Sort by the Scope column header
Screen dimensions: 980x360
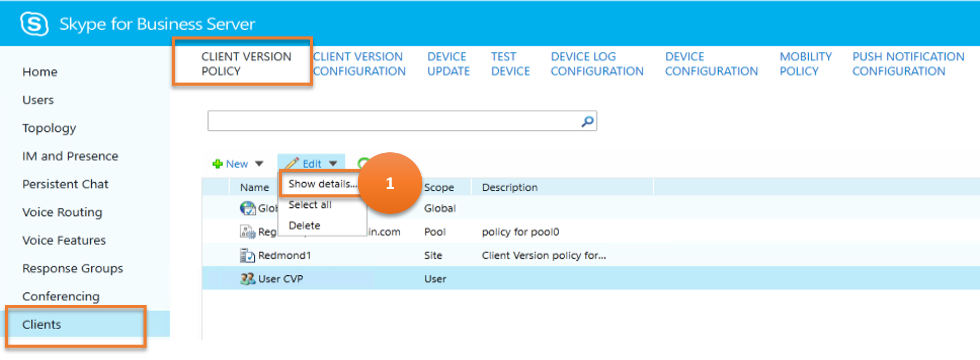click(x=439, y=187)
